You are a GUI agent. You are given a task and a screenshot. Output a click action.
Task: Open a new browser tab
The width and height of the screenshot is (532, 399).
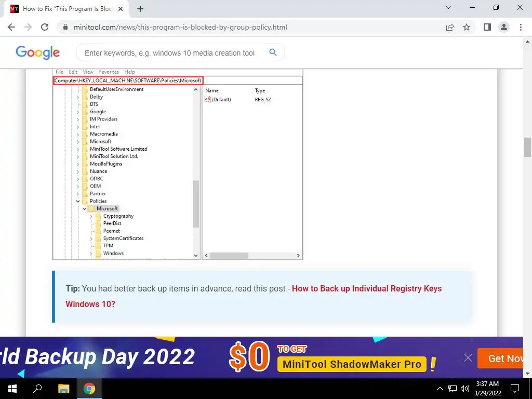[x=140, y=9]
